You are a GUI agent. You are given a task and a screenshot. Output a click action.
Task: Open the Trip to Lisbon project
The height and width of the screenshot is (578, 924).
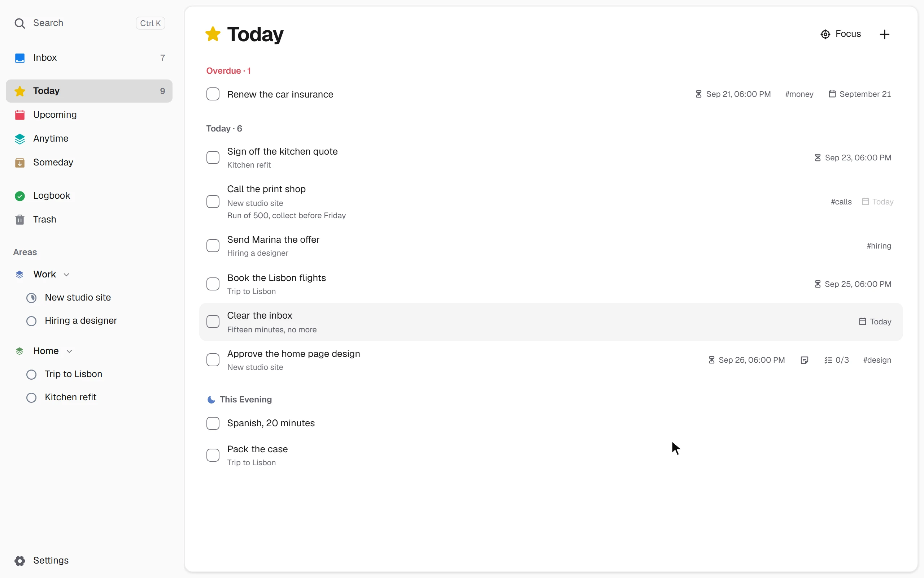click(89, 374)
